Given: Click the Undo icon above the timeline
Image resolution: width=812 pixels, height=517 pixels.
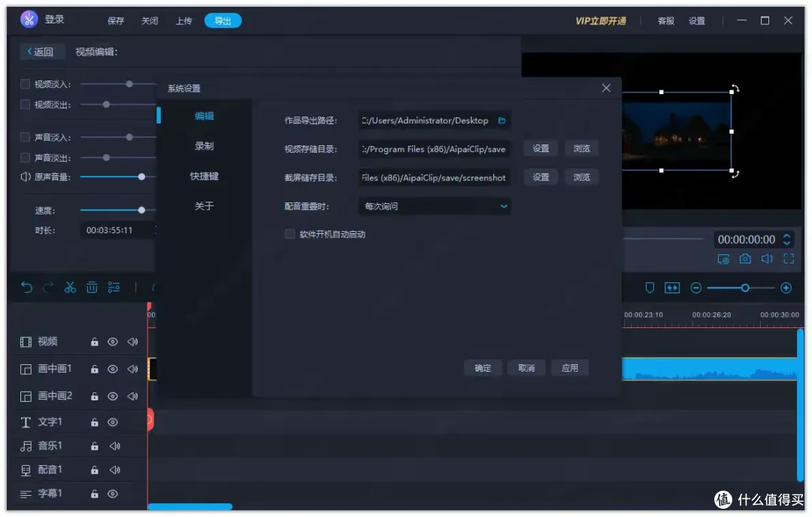Looking at the screenshot, I should click(28, 287).
